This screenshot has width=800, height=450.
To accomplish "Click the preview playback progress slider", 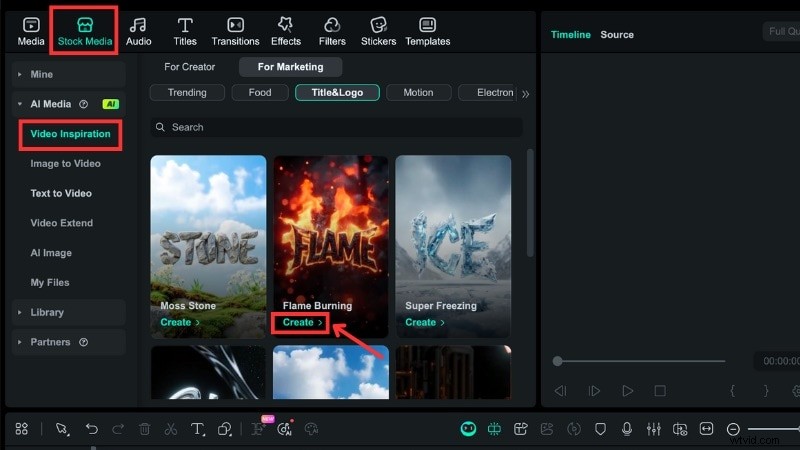I will (x=640, y=361).
